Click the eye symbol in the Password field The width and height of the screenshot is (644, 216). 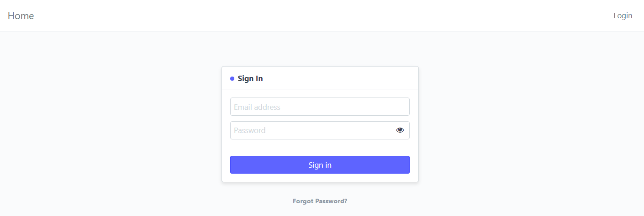pos(400,130)
